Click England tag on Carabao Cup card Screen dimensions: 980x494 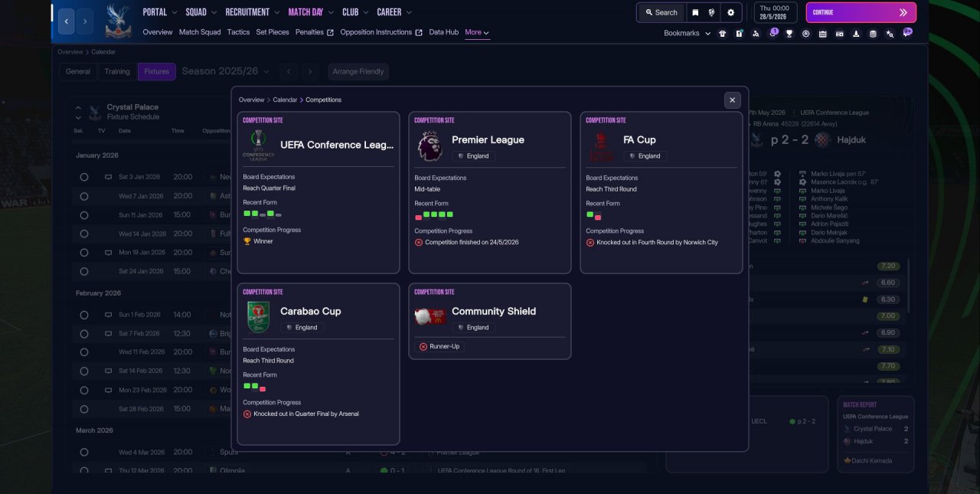pyautogui.click(x=302, y=327)
